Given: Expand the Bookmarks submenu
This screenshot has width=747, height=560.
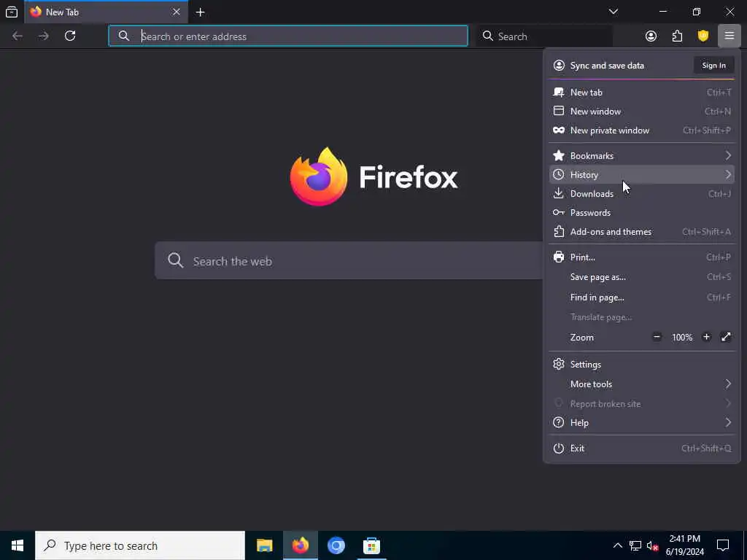Looking at the screenshot, I should point(642,156).
